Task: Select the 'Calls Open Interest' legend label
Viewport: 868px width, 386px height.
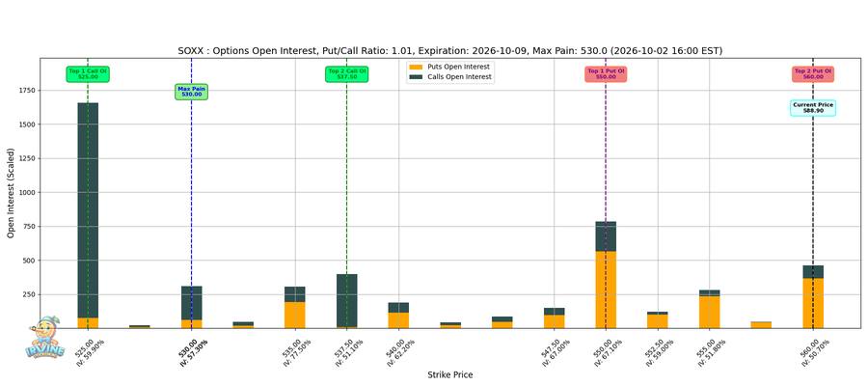Action: point(459,77)
